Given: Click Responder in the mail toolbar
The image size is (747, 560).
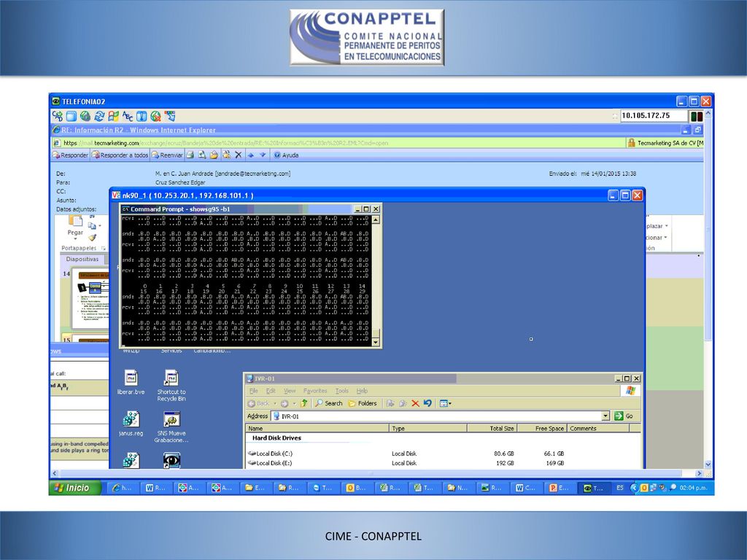Looking at the screenshot, I should [x=70, y=155].
